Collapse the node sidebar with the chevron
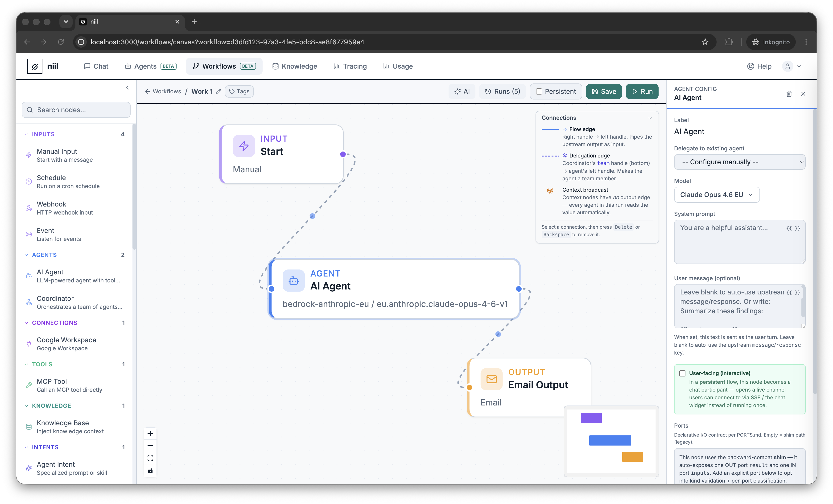 pos(128,88)
